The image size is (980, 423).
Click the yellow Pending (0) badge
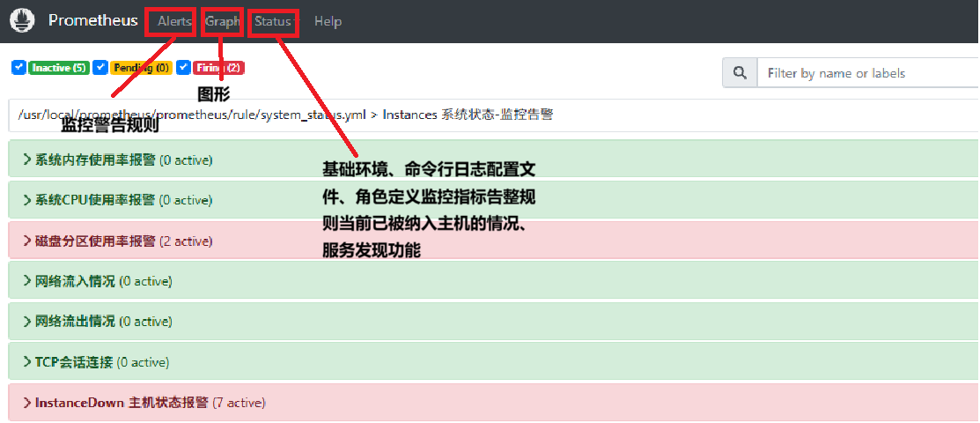141,68
